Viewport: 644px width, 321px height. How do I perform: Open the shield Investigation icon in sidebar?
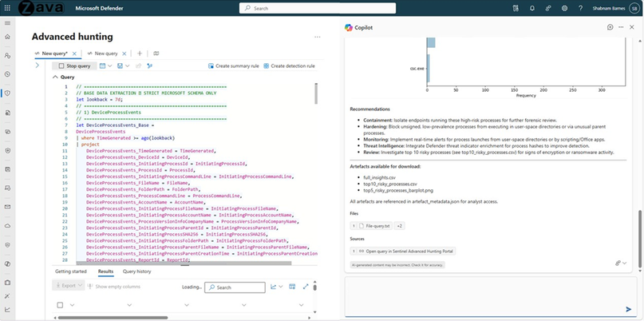(7, 93)
